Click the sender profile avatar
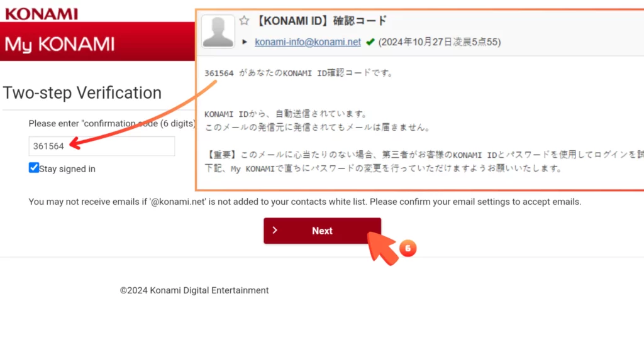 (218, 31)
